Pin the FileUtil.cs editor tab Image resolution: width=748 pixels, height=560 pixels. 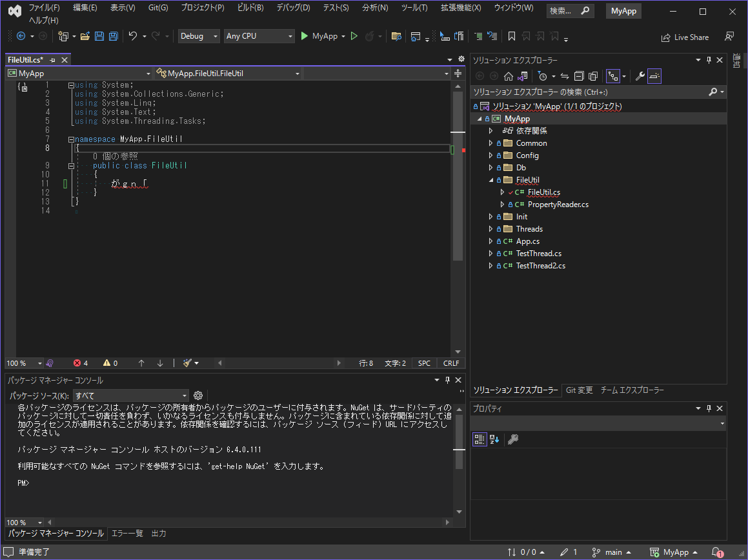tap(53, 60)
